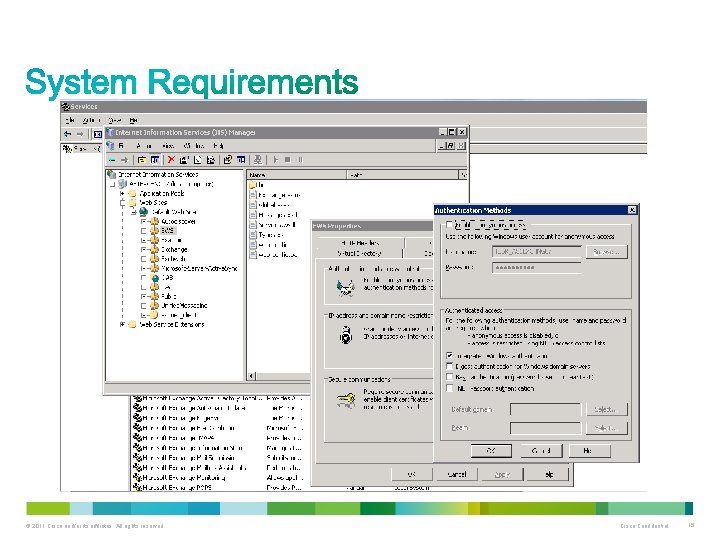Image resolution: width=720 pixels, height=540 pixels.
Task: Check Digest authentication for Windows domain servers
Action: [x=450, y=366]
